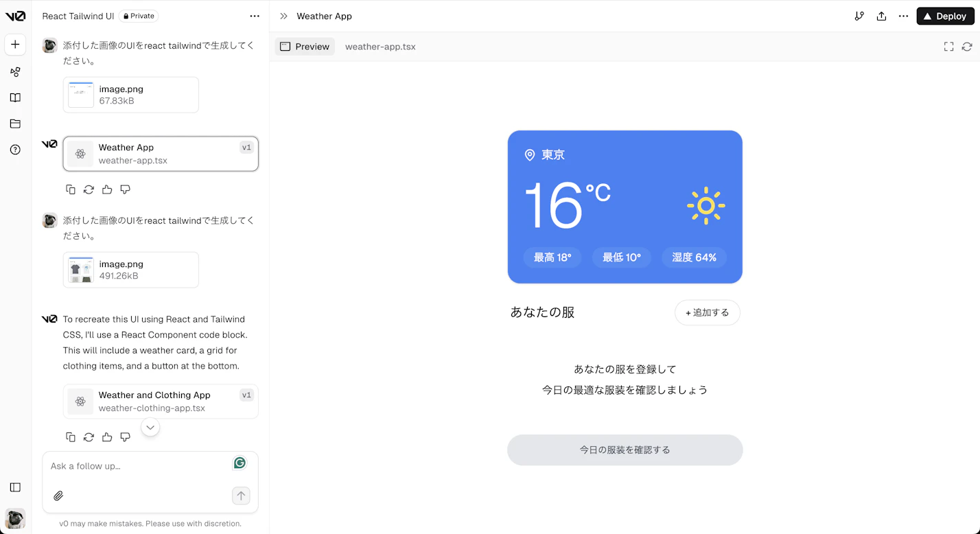Click the fork branch icon in the header
Viewport: 980px width, 534px height.
[859, 16]
